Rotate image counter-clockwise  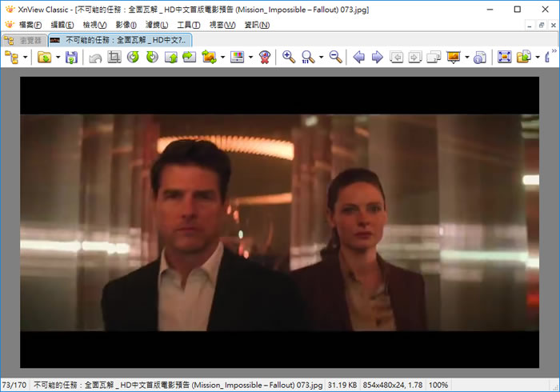coord(134,57)
